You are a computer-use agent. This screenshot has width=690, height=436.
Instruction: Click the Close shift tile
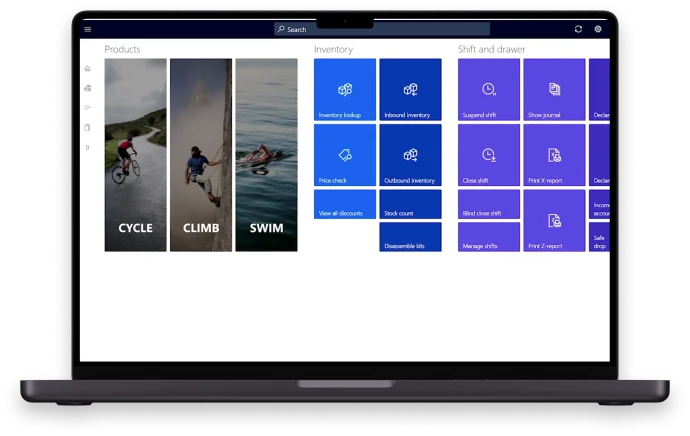[489, 155]
